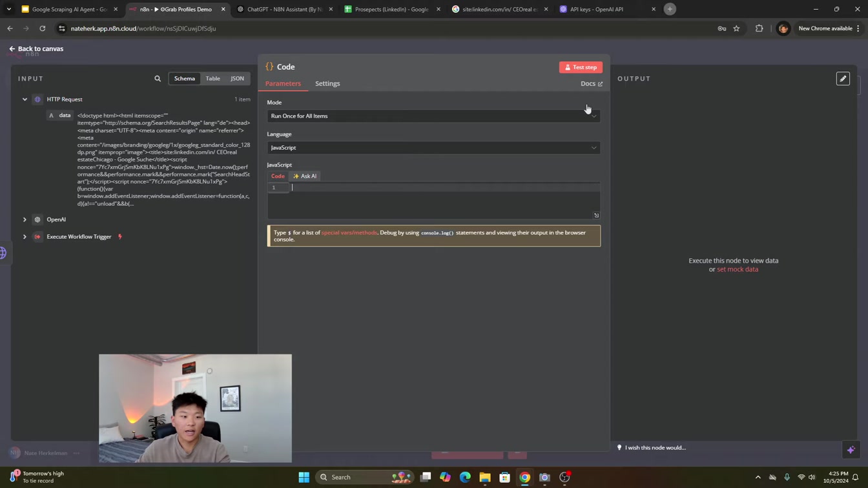This screenshot has height=488, width=868.
Task: Open Chrome from taskbar
Action: pos(524,478)
